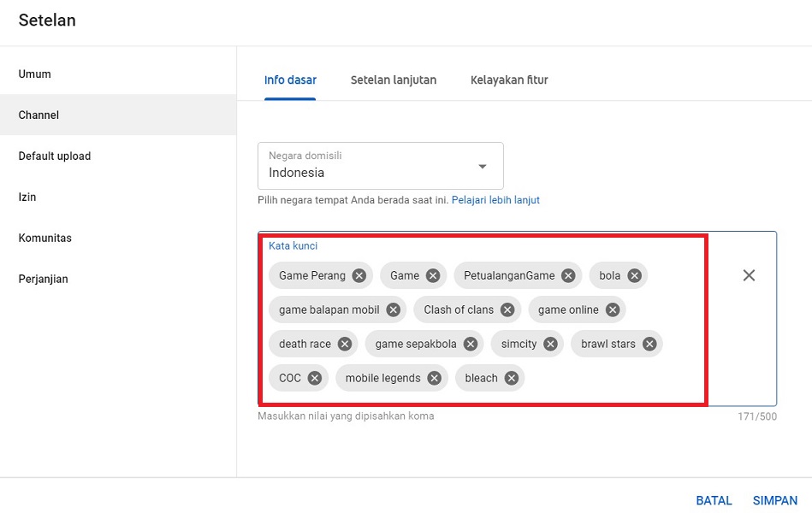Viewport: 812px width, 513px height.
Task: Click the brawl stars keyword text
Action: (x=608, y=344)
